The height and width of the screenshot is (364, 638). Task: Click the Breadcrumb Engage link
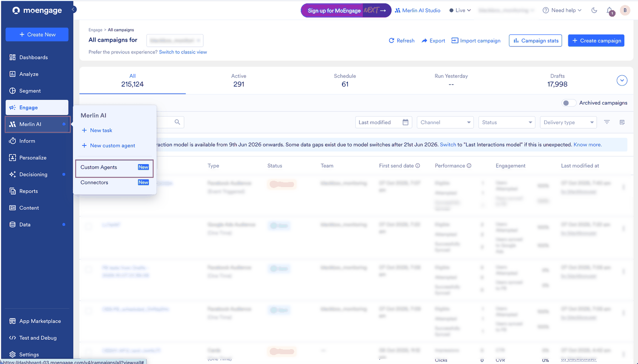pos(95,30)
